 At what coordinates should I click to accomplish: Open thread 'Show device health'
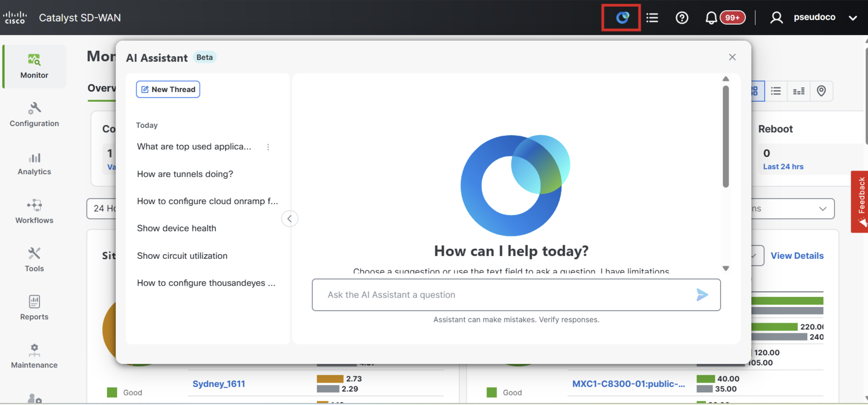click(177, 228)
